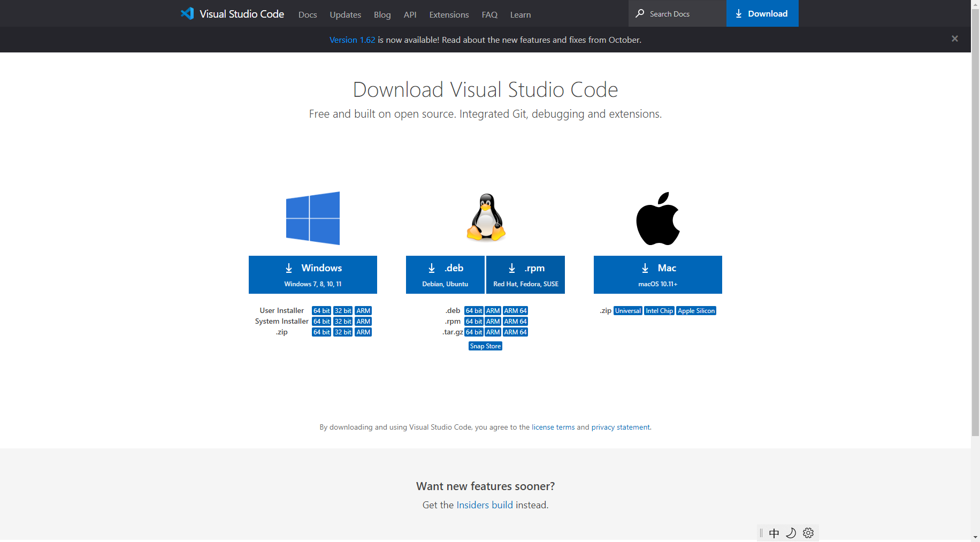The width and height of the screenshot is (980, 542).
Task: Select Linux .tar.gz ARM
Action: point(493,332)
